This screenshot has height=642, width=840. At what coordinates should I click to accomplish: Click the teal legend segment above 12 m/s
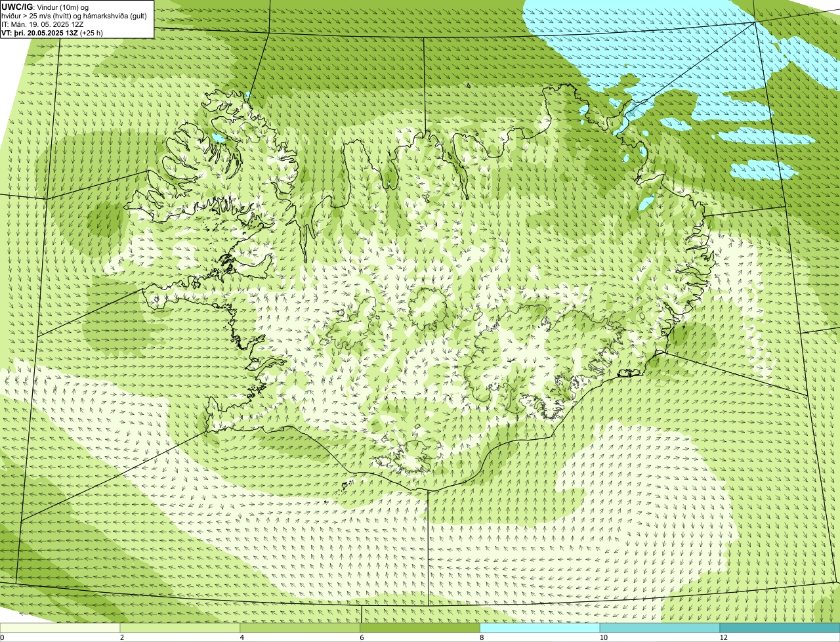780,628
